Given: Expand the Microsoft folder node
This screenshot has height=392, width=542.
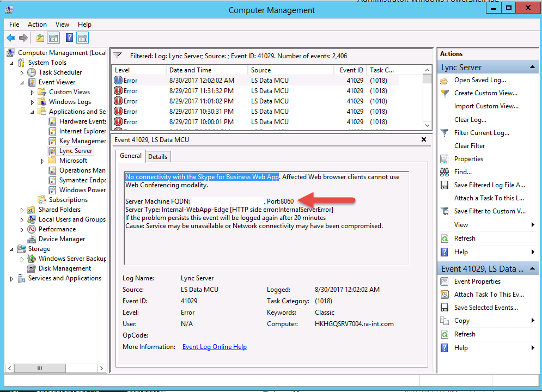Looking at the screenshot, I should pos(43,161).
